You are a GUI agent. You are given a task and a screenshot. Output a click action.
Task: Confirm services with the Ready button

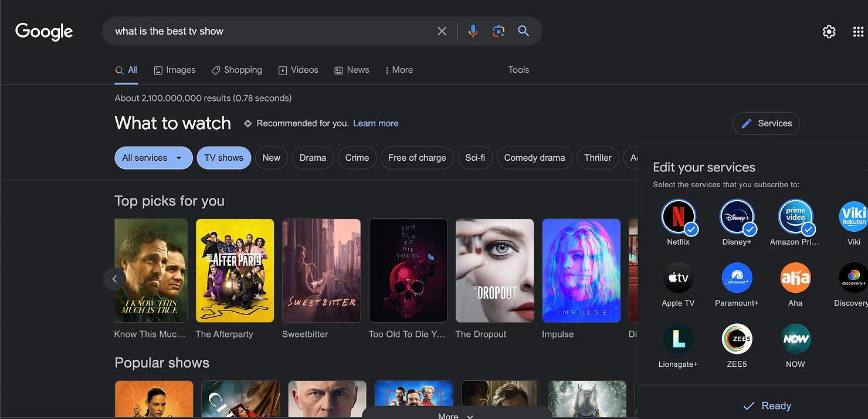(767, 406)
